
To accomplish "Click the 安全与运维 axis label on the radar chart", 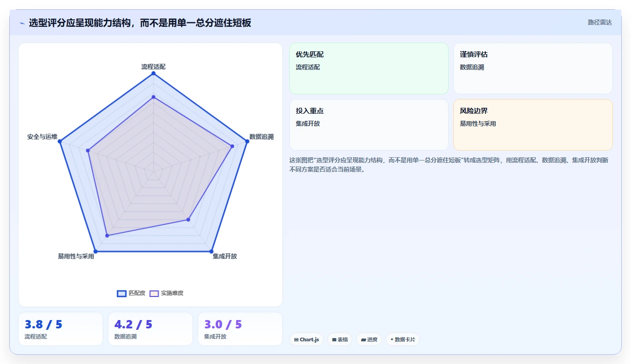I will (x=42, y=137).
